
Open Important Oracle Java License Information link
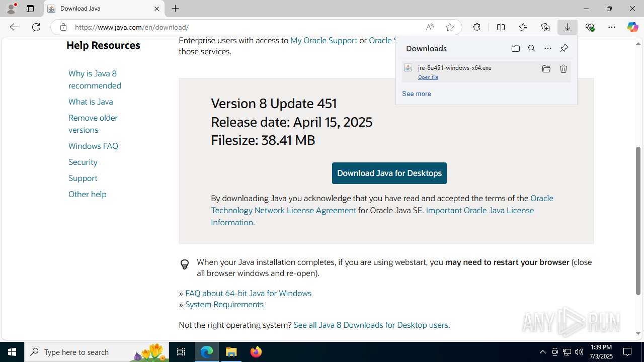[x=372, y=216]
